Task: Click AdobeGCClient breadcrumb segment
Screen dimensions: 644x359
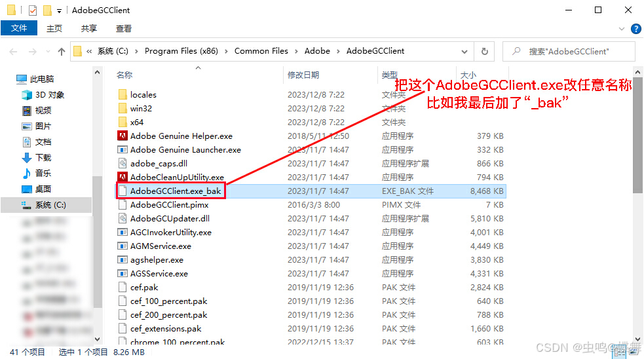Action: coord(375,51)
